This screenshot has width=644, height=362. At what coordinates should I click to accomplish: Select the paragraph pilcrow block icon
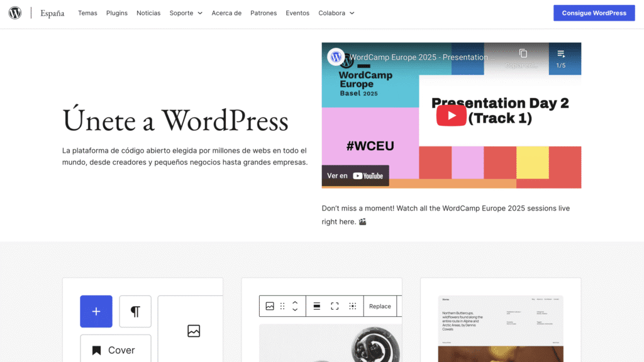(x=135, y=312)
